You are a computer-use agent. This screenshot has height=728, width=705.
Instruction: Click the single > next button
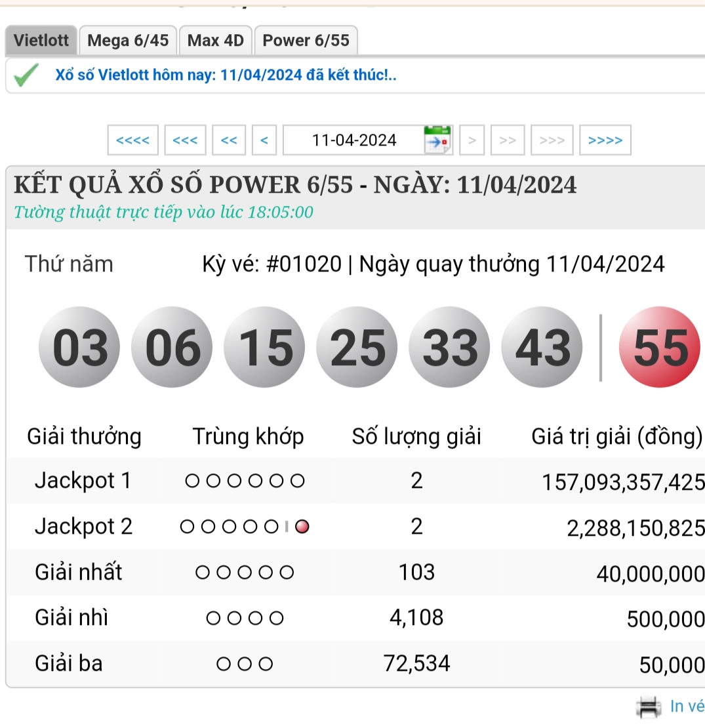click(x=472, y=140)
